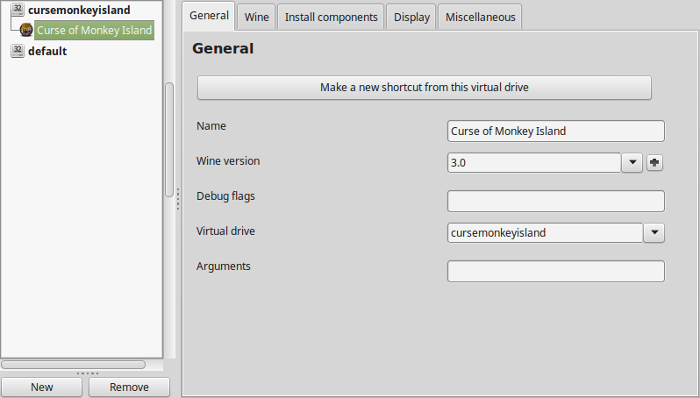Viewport: 700px width, 398px height.
Task: Click Make a new shortcut from this virtual drive
Action: click(x=424, y=87)
